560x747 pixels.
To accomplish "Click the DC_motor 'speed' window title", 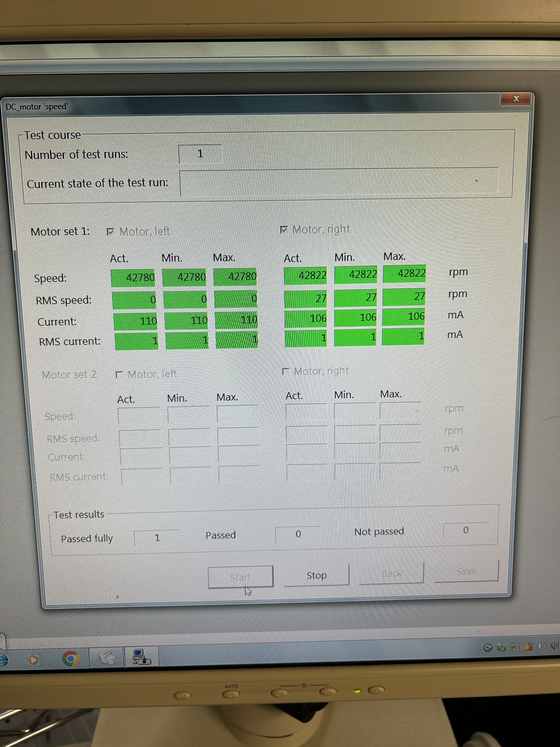I will click(36, 107).
